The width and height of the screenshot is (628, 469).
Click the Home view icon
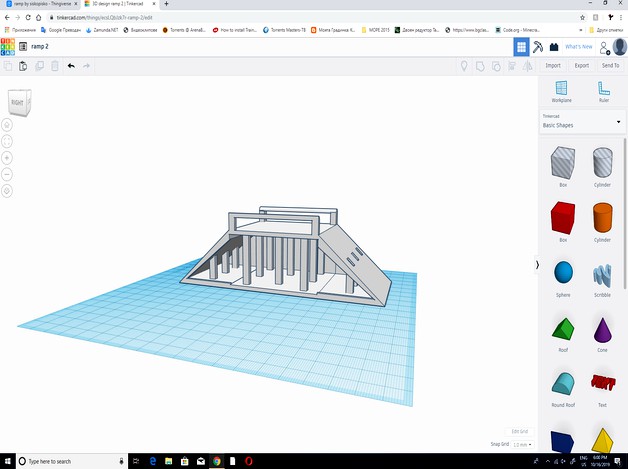click(x=8, y=125)
